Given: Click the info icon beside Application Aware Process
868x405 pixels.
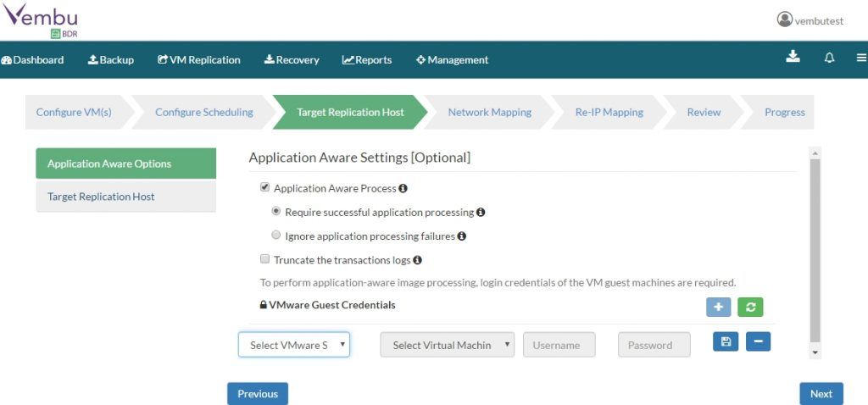Looking at the screenshot, I should click(x=403, y=188).
